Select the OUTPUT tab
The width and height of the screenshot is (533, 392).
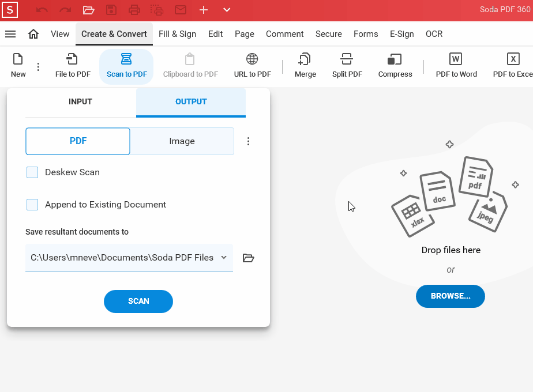(x=191, y=102)
